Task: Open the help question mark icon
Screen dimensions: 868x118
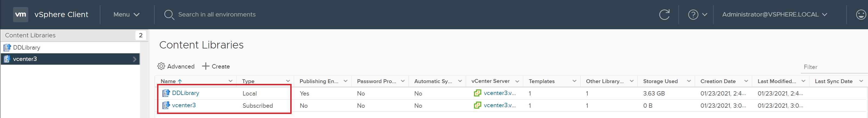Action: 693,14
